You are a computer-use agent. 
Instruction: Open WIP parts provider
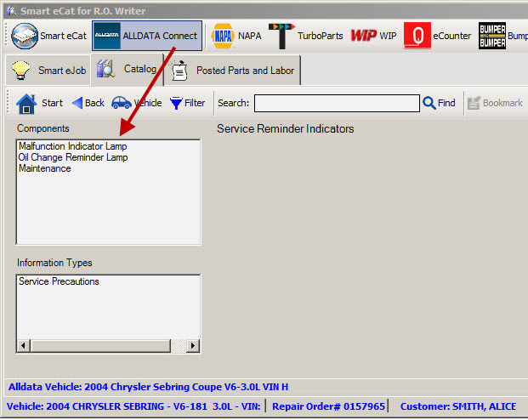coord(373,36)
